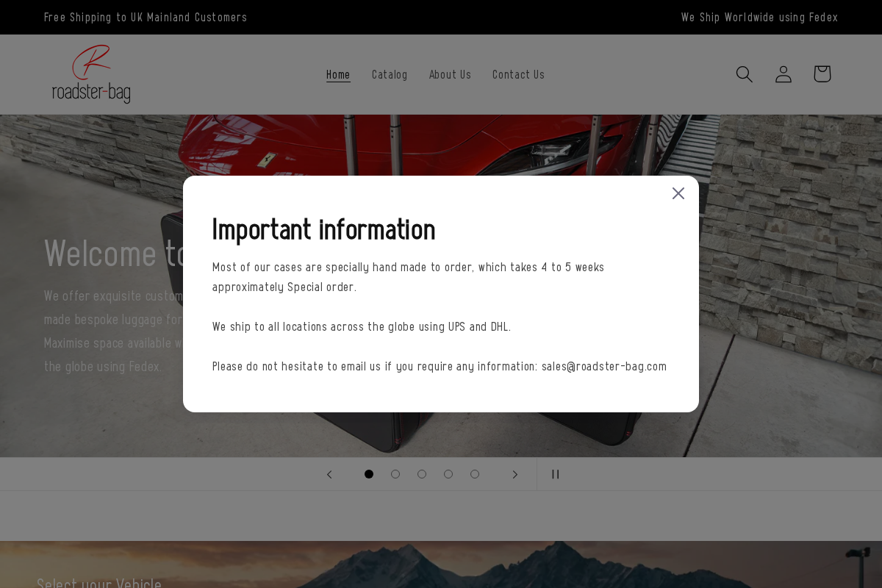
Task: Open the account login icon
Action: [x=783, y=74]
